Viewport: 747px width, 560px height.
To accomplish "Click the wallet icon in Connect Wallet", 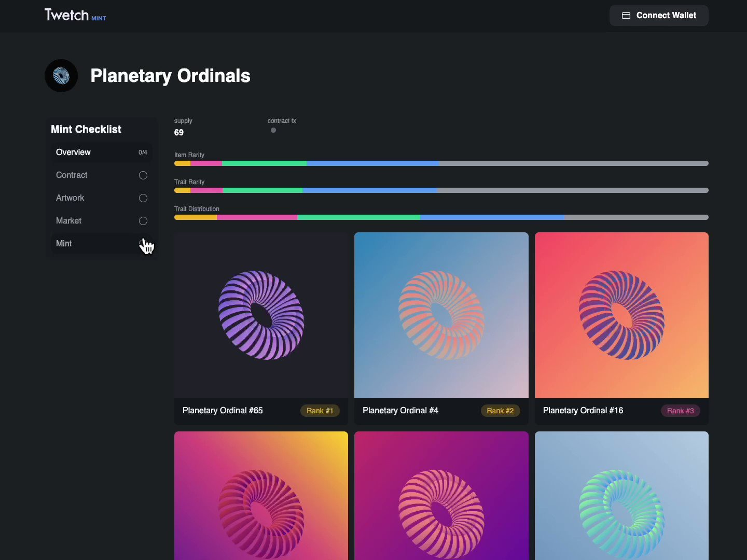I will tap(626, 16).
